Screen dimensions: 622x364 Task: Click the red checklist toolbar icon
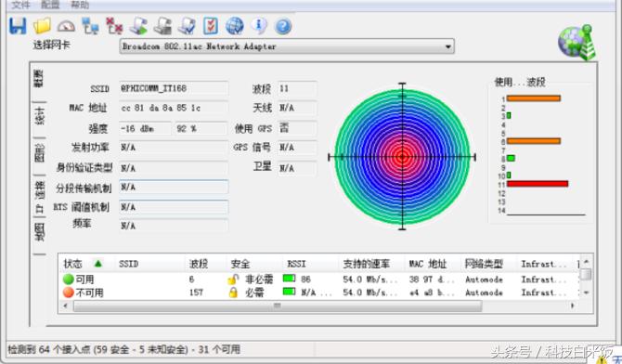[x=211, y=26]
